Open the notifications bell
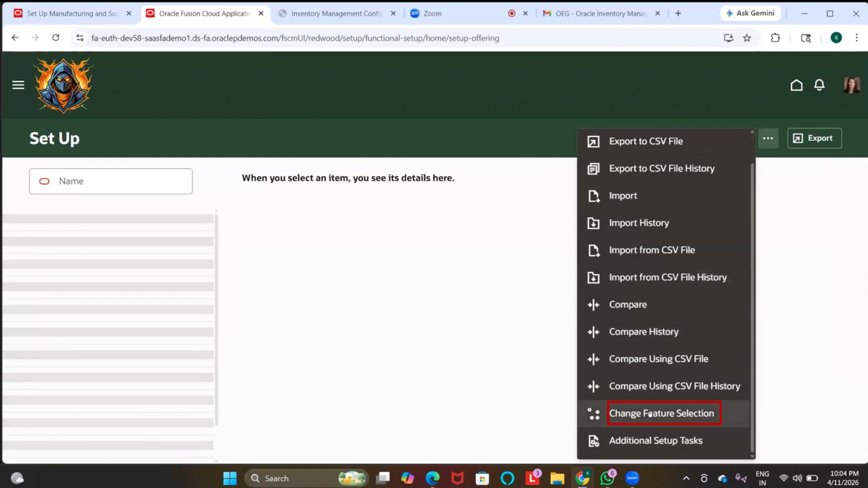Viewport: 868px width, 488px height. (819, 85)
